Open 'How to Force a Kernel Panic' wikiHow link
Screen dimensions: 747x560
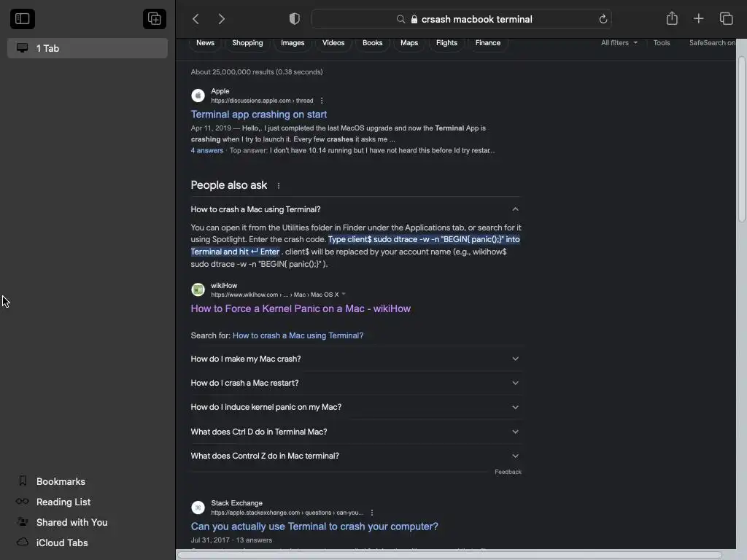point(301,308)
